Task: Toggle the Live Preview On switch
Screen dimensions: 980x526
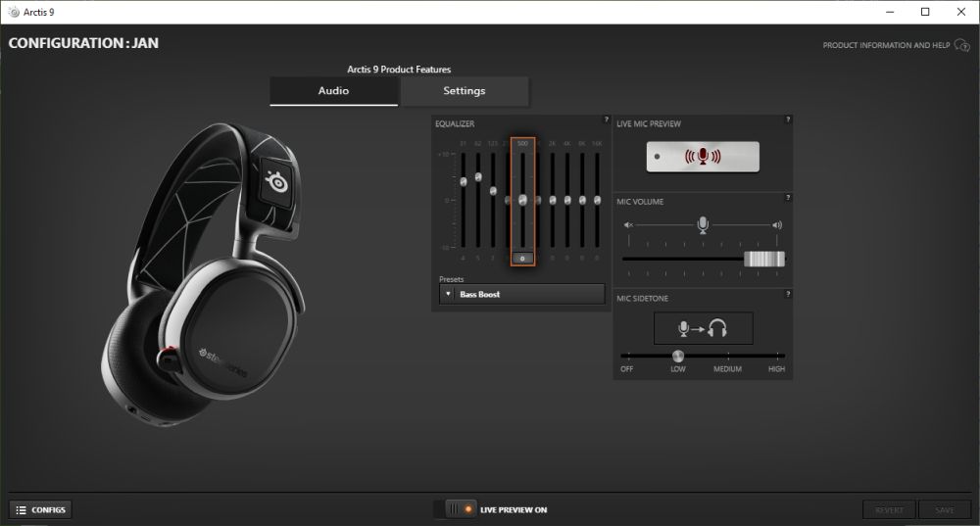Action: (x=456, y=509)
